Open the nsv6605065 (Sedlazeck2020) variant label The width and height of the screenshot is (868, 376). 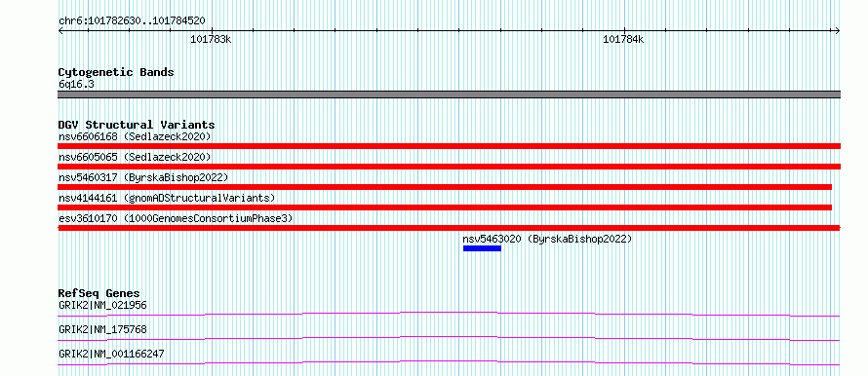[135, 157]
